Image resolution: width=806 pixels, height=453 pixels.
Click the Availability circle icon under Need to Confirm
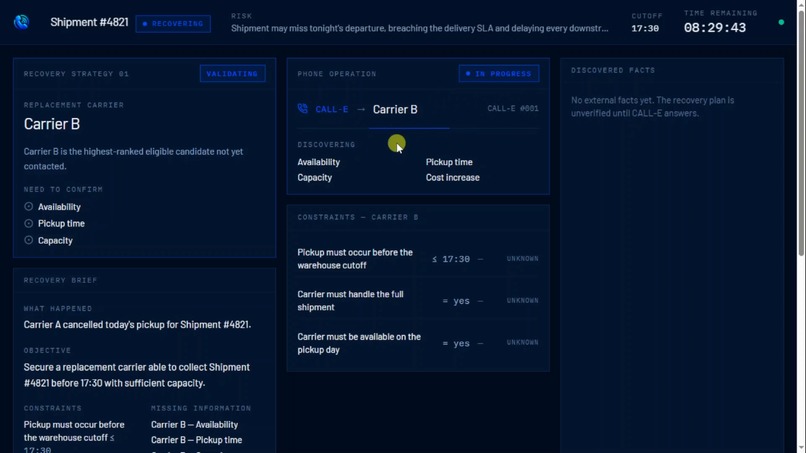[29, 206]
